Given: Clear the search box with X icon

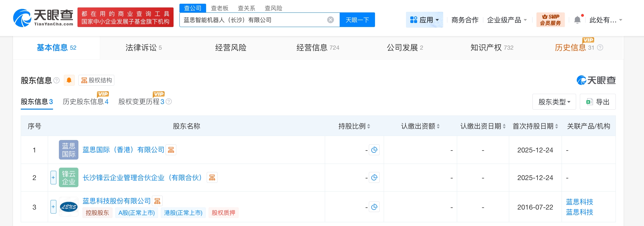Looking at the screenshot, I should tap(330, 20).
